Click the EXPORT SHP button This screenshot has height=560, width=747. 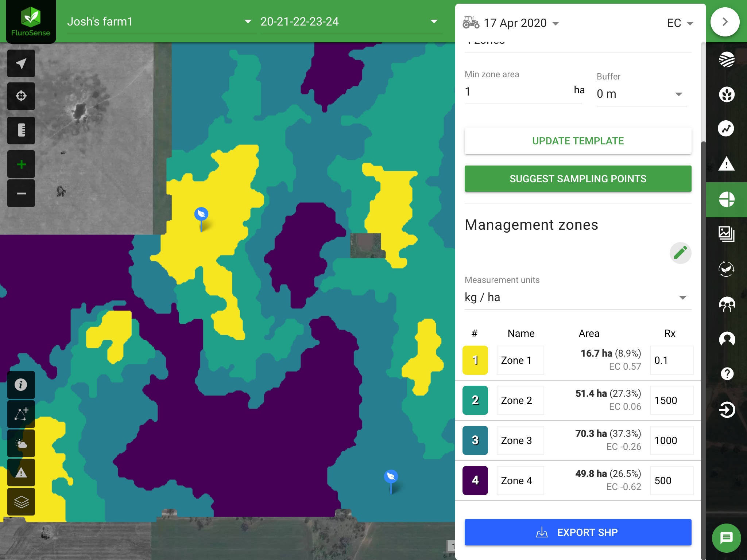(x=578, y=532)
